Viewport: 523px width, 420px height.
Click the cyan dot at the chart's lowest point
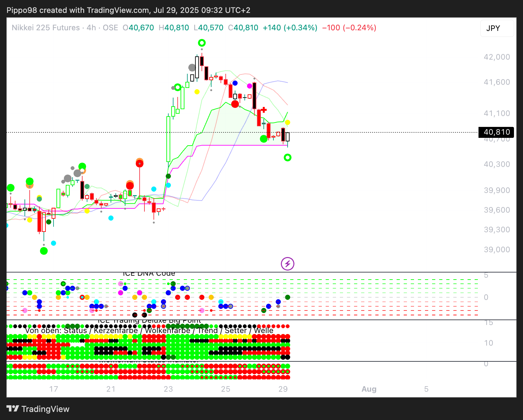54,243
